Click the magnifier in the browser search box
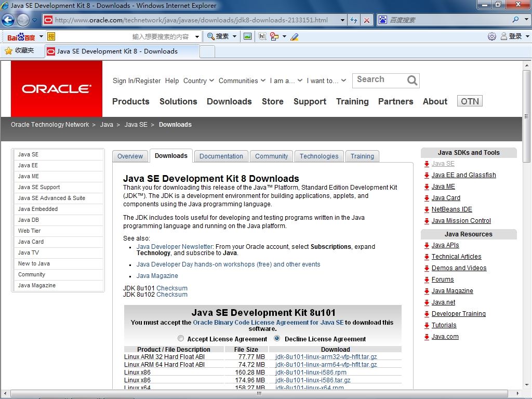 coord(515,20)
